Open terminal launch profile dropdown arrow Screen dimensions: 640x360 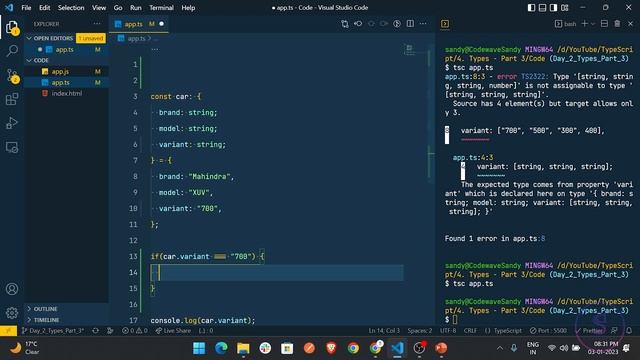click(593, 24)
